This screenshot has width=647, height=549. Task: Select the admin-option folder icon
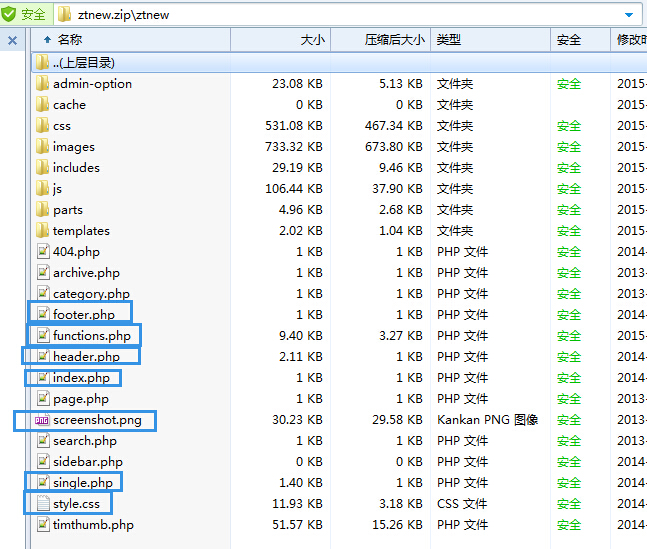(42, 84)
